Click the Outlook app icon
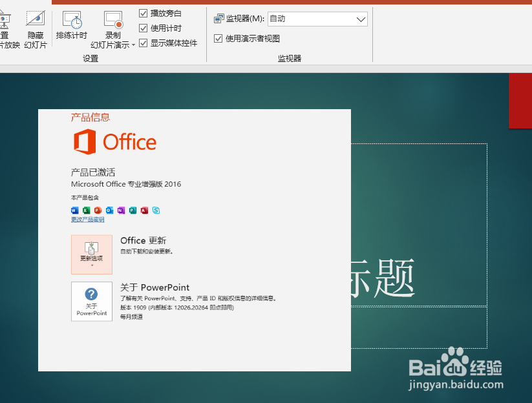 [110, 211]
